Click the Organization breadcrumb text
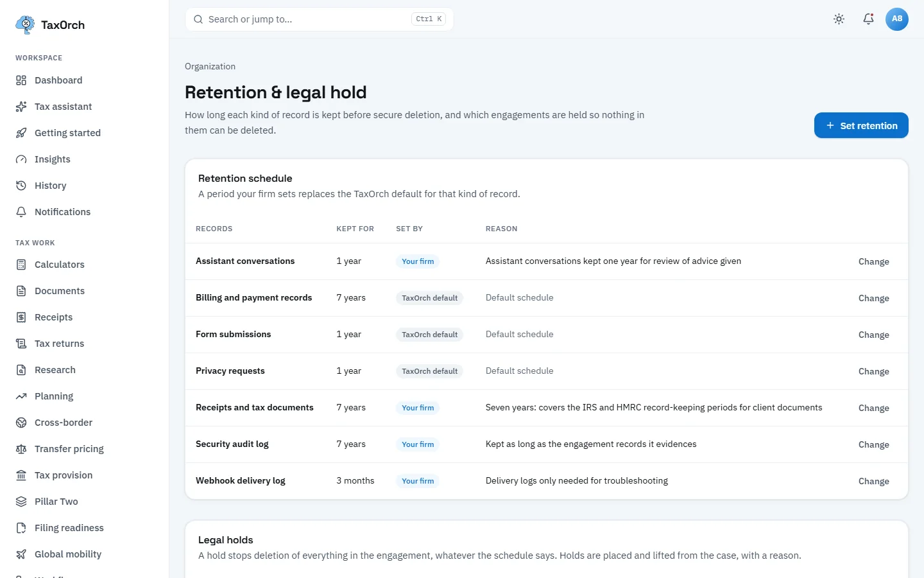924x578 pixels. 210,66
